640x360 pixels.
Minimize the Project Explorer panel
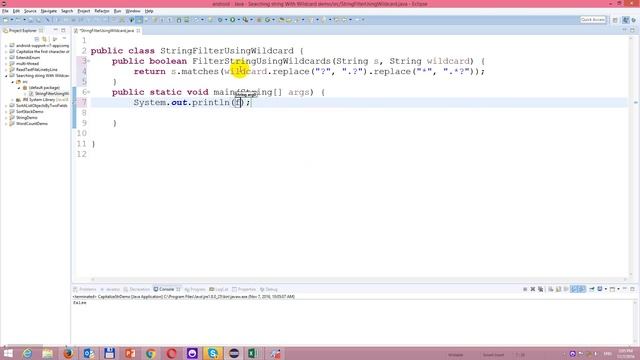point(56,30)
